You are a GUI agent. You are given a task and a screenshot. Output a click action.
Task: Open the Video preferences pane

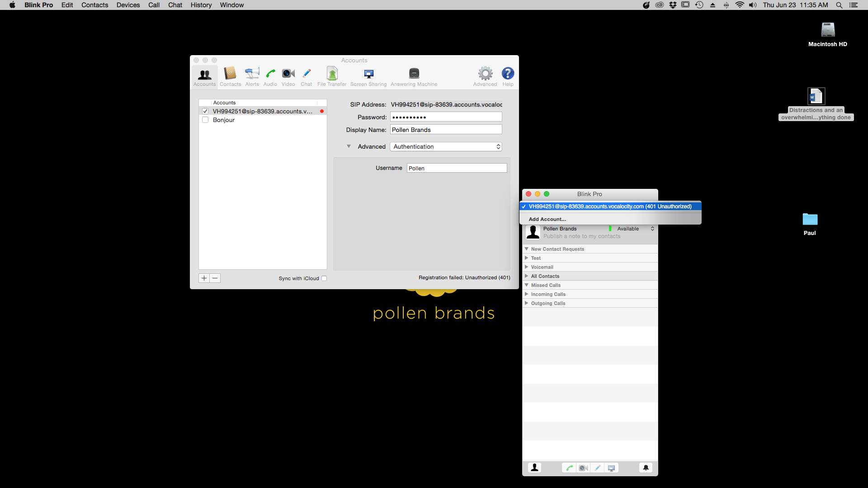coord(288,76)
